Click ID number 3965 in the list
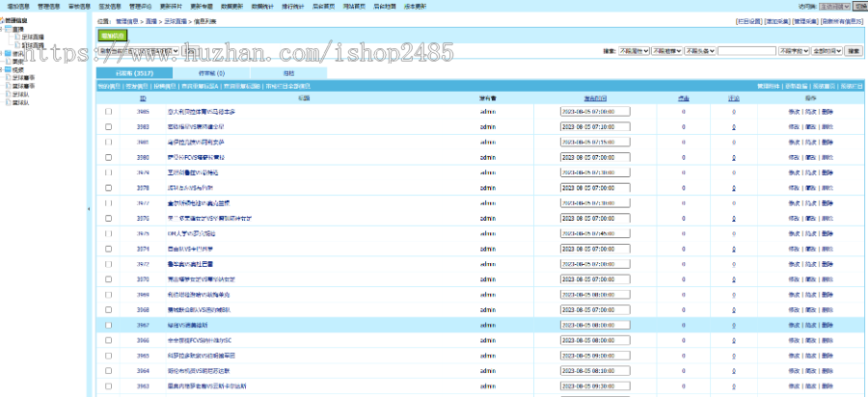 (143, 356)
